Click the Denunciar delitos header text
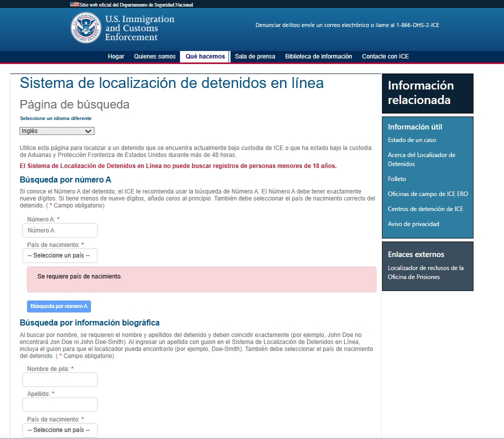 point(347,25)
